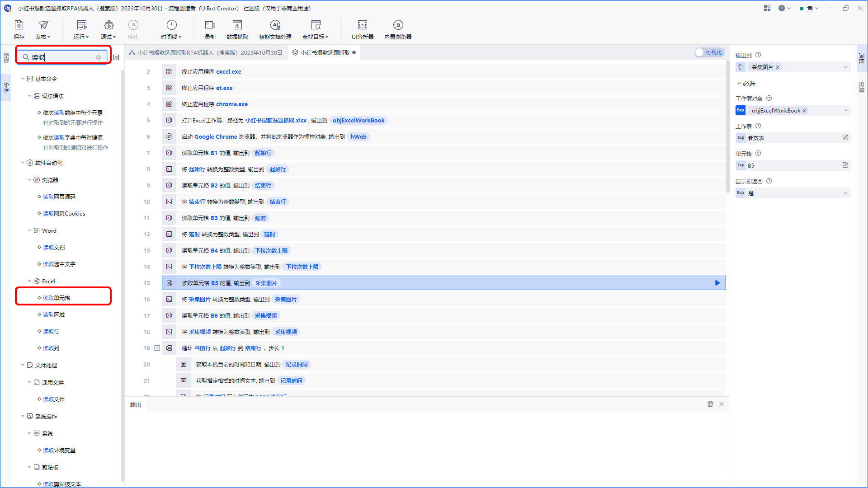Click the command tree vertical scrollbar
The height and width of the screenshot is (488, 868).
coord(122,276)
